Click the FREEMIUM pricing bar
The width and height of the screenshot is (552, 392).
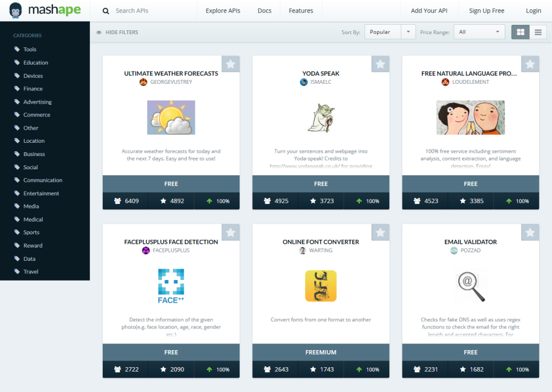(x=321, y=352)
